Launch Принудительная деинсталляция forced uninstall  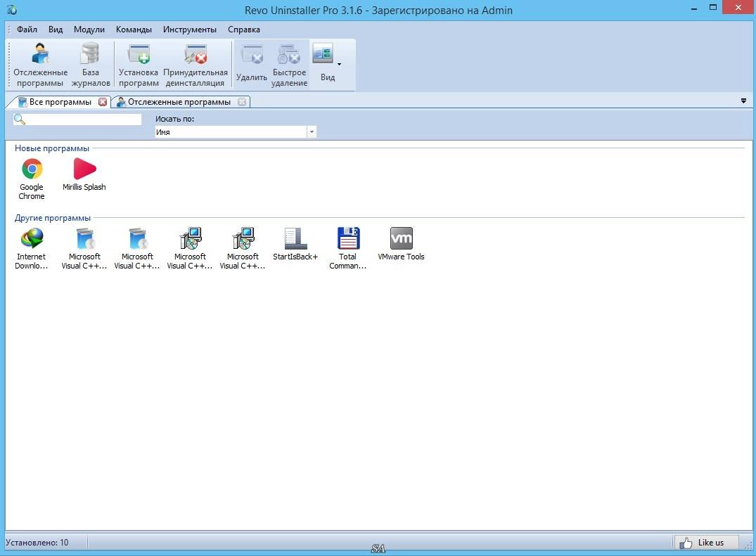tap(196, 65)
